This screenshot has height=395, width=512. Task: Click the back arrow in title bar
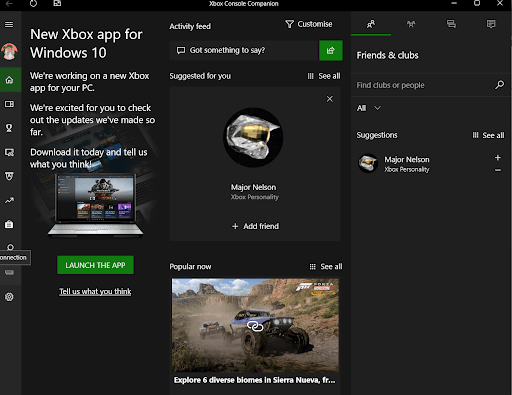coord(9,3)
